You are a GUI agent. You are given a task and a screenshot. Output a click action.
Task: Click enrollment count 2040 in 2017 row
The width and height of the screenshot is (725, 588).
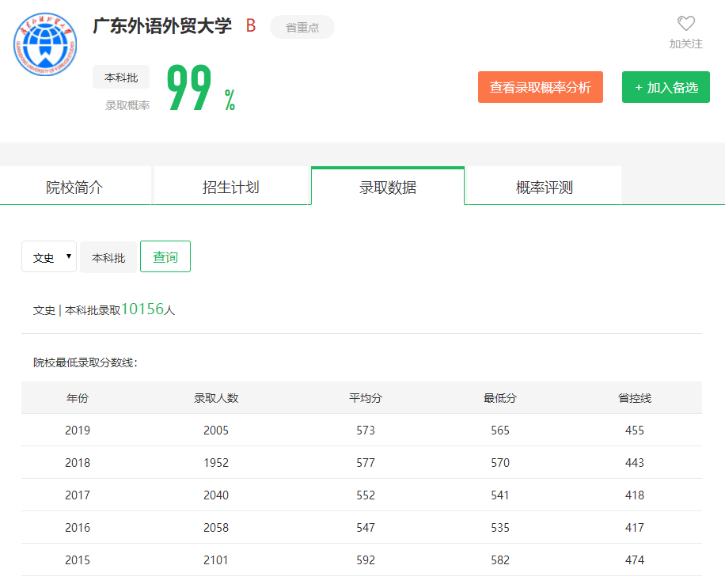coord(216,495)
